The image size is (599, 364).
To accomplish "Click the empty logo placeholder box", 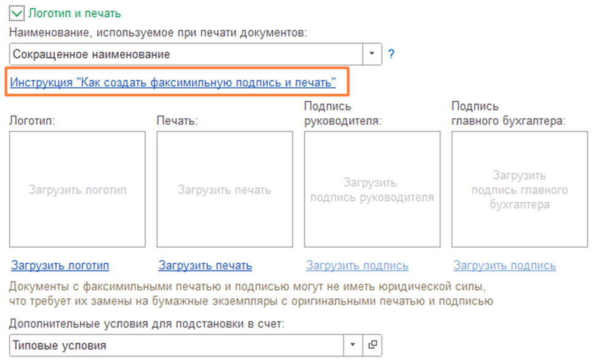I will coord(77,189).
